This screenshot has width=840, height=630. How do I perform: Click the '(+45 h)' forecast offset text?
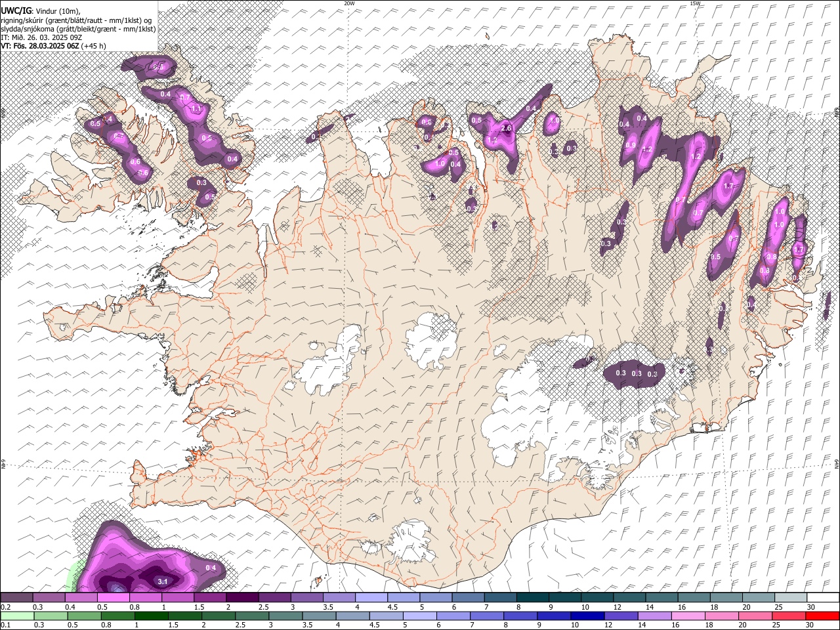pyautogui.click(x=94, y=46)
